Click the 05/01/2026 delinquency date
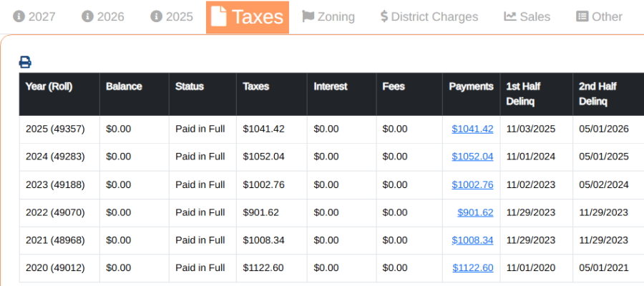Viewport: 644px width, 286px height. 604,129
